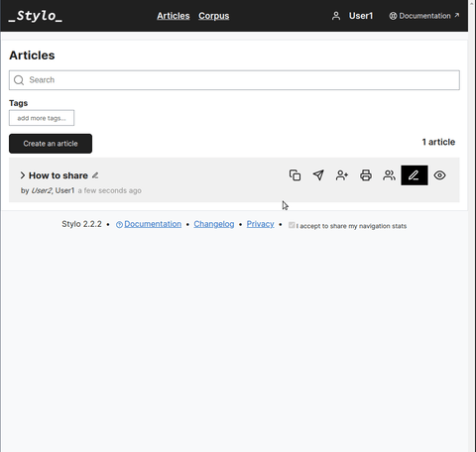The image size is (476, 452).
Task: Click the 1 article count text
Action: pyautogui.click(x=438, y=142)
